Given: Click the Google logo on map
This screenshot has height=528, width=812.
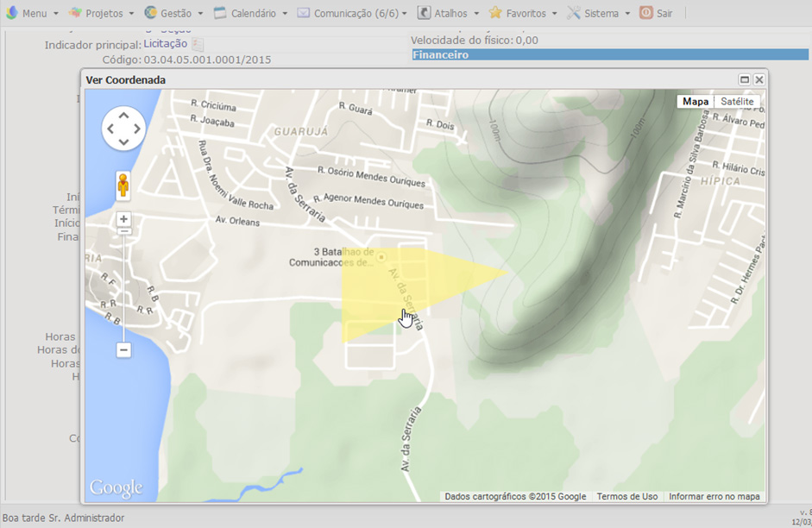Looking at the screenshot, I should (x=116, y=487).
